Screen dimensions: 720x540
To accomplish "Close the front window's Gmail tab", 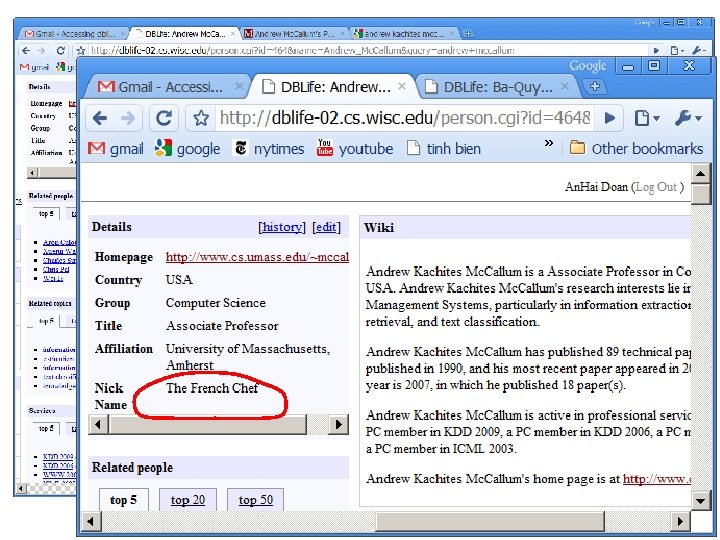I will coord(239,86).
